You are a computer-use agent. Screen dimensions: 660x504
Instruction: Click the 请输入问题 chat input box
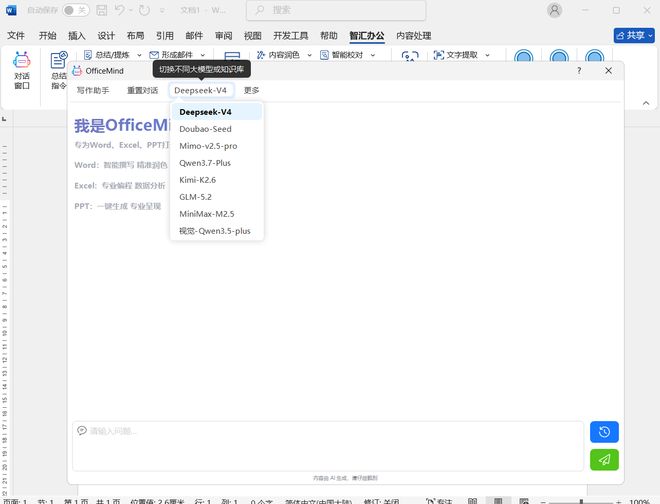pyautogui.click(x=328, y=446)
